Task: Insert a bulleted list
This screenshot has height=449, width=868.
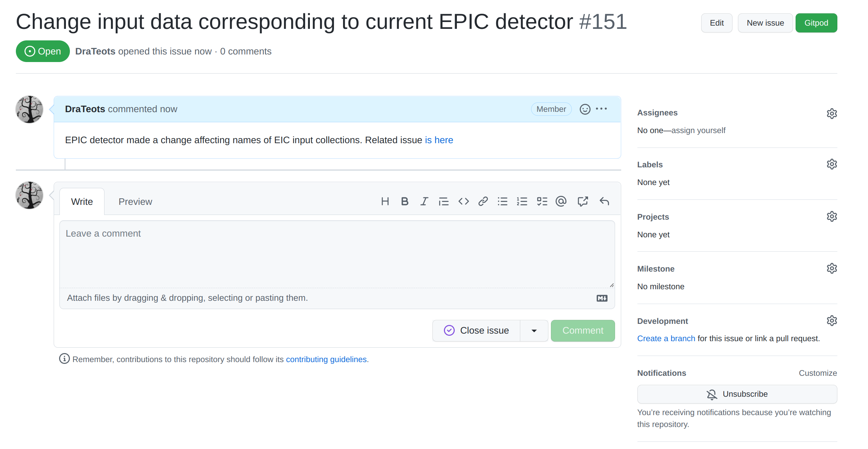Action: point(502,201)
